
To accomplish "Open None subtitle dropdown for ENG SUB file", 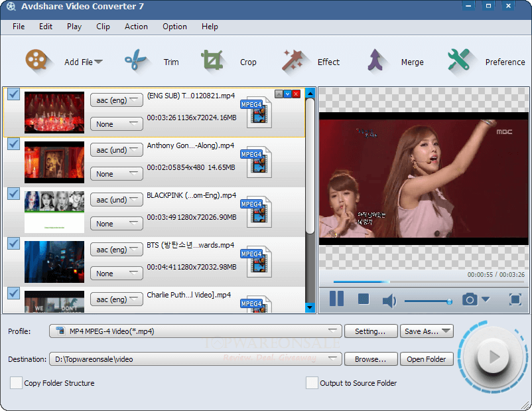I will pyautogui.click(x=116, y=124).
